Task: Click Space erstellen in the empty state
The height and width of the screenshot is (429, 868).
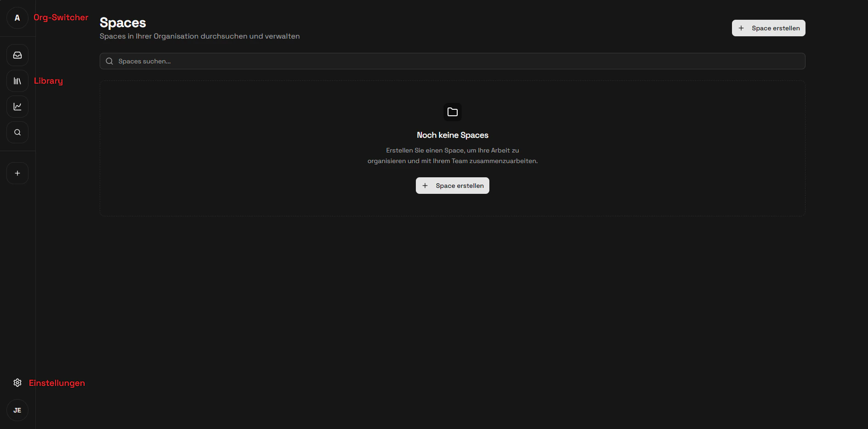Action: click(x=452, y=186)
